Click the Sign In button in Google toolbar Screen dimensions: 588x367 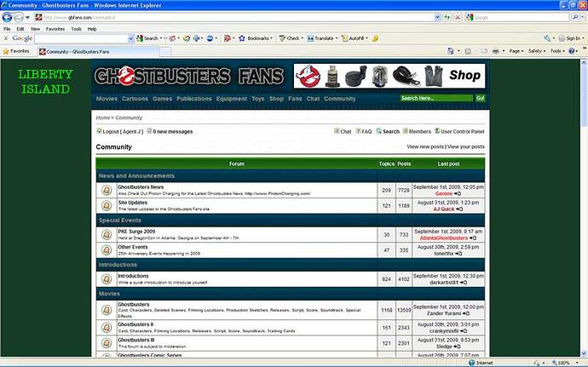click(x=571, y=38)
